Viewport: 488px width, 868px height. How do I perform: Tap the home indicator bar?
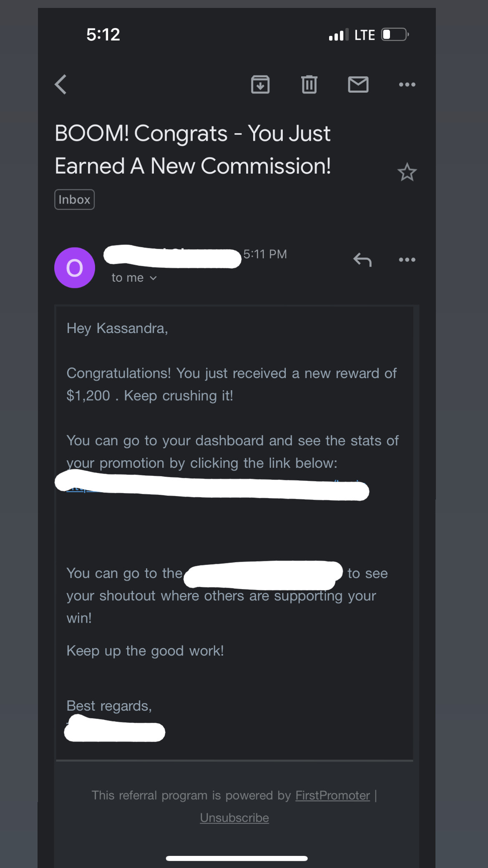pyautogui.click(x=236, y=858)
